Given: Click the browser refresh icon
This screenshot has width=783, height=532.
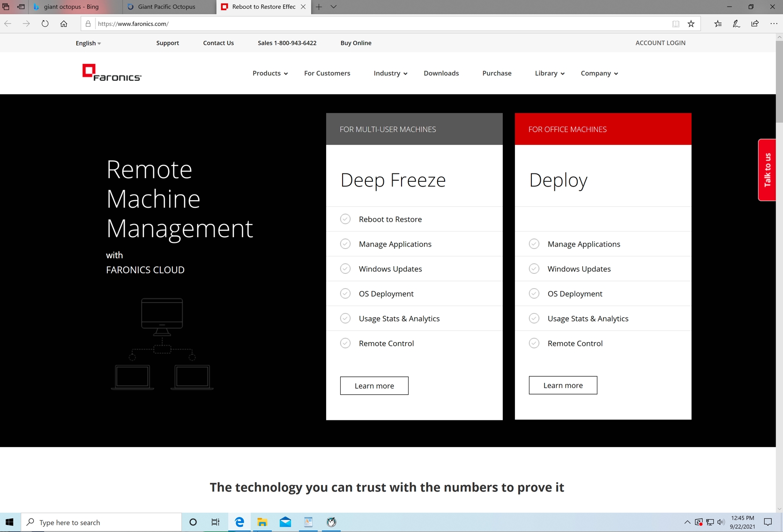Looking at the screenshot, I should click(x=45, y=23).
